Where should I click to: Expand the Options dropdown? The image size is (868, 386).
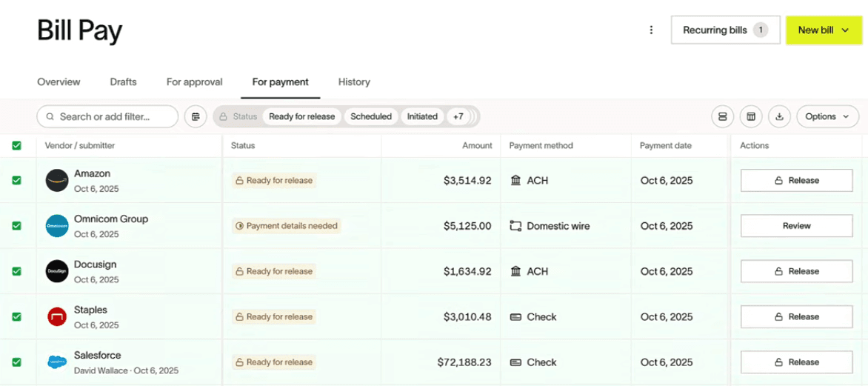tap(827, 117)
